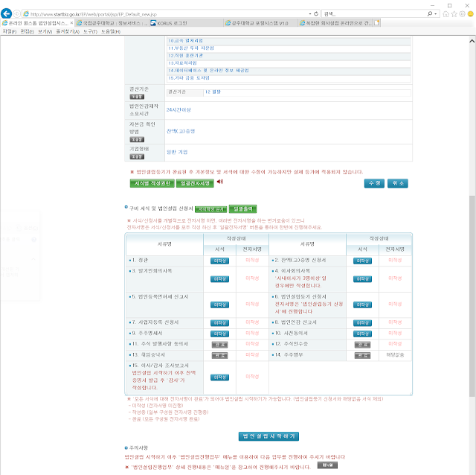Click 미작성 button for 6. 법인설립등기 신청서
The height and width of the screenshot is (475, 476).
(x=362, y=305)
